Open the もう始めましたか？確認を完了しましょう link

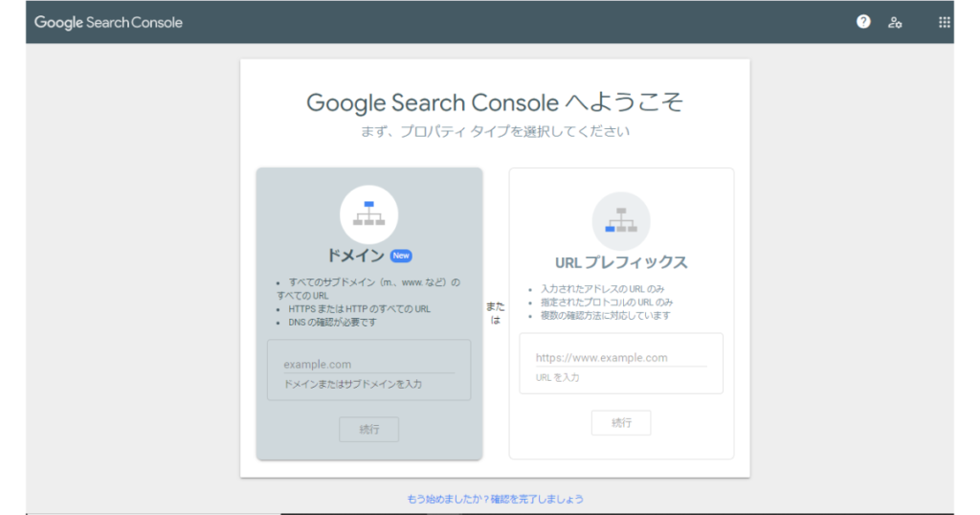pyautogui.click(x=495, y=499)
